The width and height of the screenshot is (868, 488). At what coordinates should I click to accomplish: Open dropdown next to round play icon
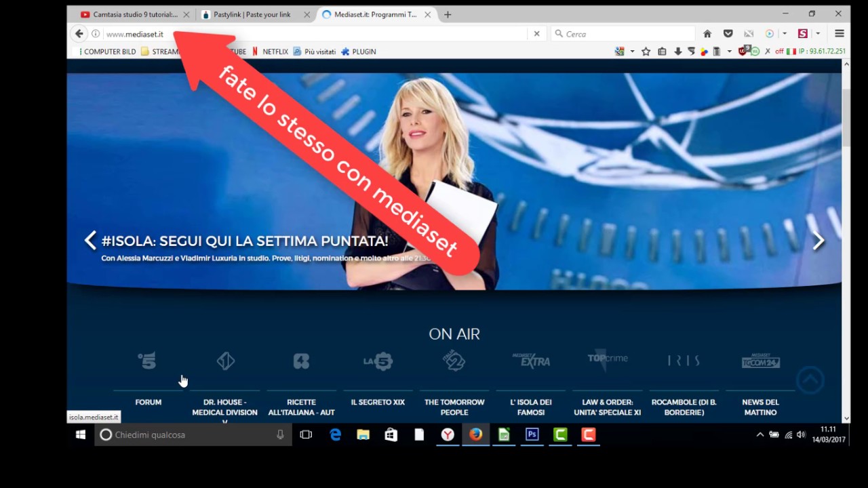click(x=785, y=34)
